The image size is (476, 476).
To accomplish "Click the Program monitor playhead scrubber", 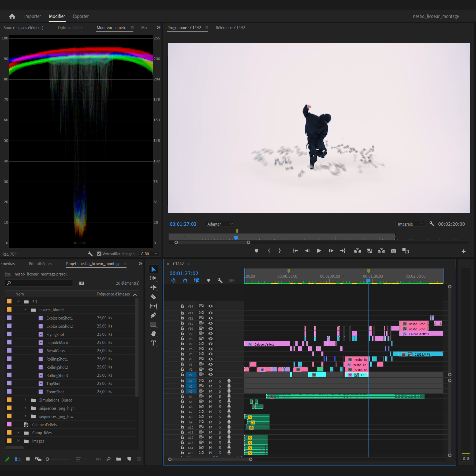I will click(236, 238).
